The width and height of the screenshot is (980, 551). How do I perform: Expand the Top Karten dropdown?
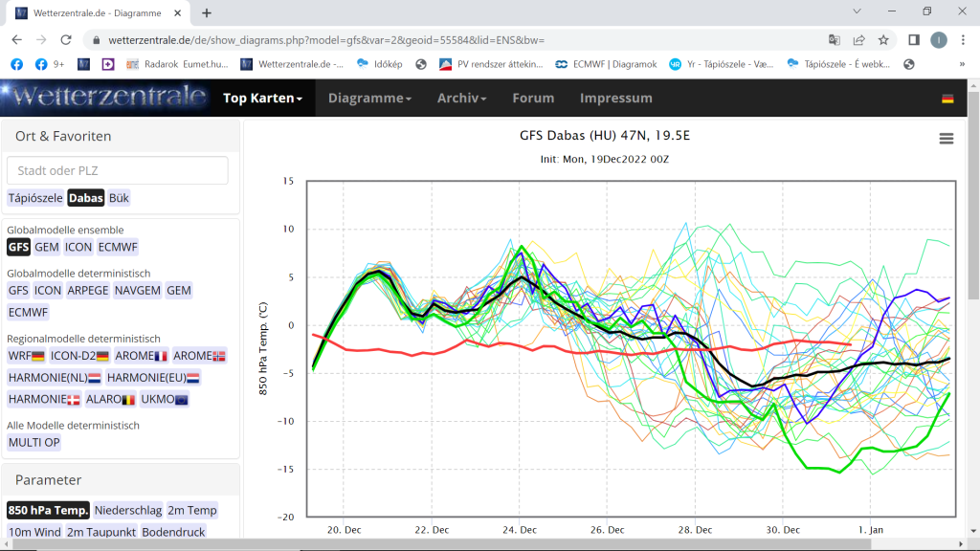(262, 99)
